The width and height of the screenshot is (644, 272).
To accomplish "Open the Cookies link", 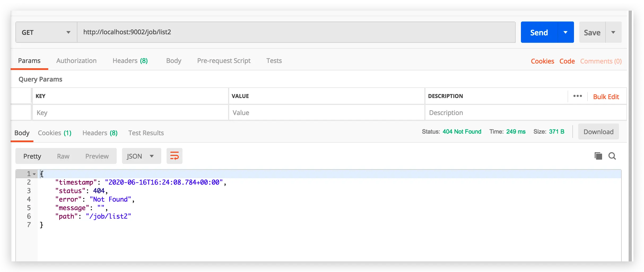I will click(x=542, y=61).
